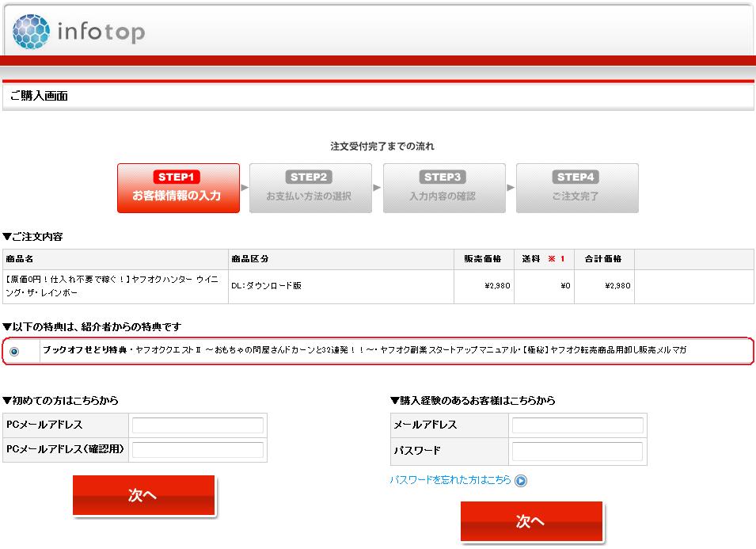Click the 販売価格 column header
This screenshot has height=549, width=756.
coord(483,259)
